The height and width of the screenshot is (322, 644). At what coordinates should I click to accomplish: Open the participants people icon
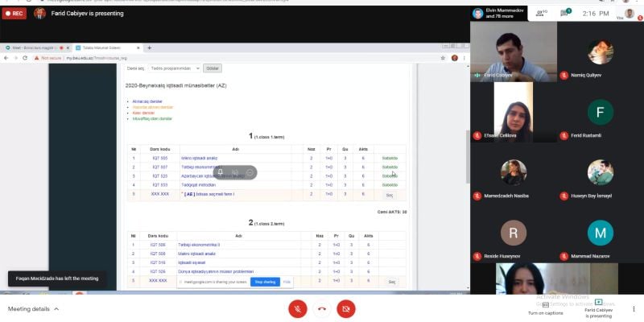pos(541,13)
